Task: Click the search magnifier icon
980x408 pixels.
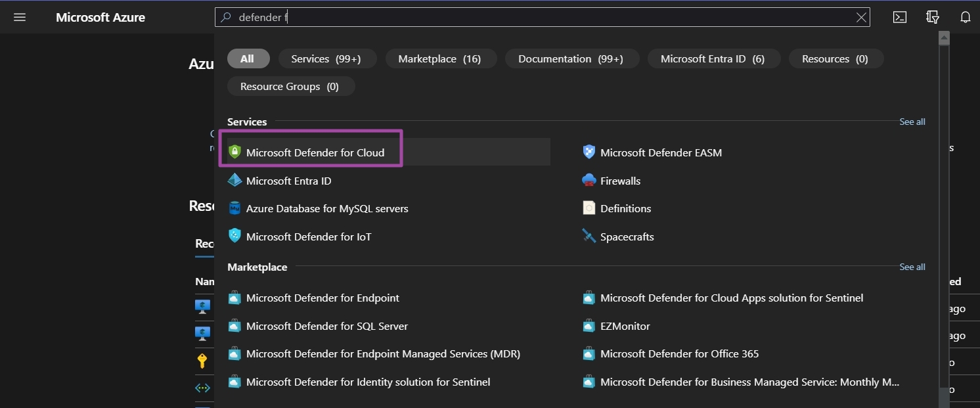Action: 226,18
